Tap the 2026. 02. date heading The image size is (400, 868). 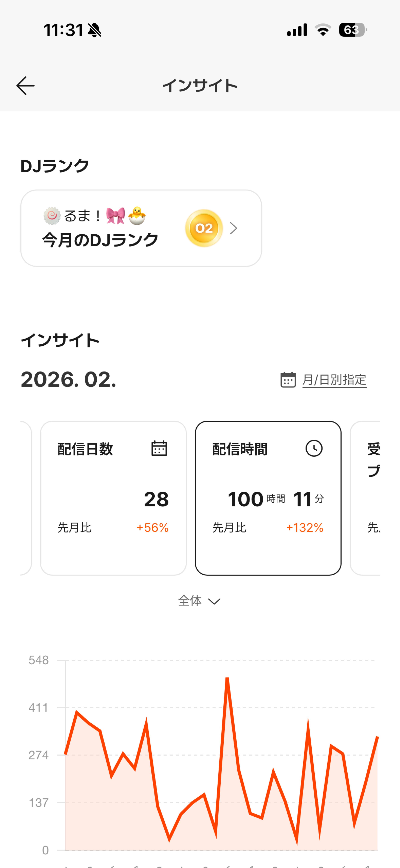coord(68,380)
